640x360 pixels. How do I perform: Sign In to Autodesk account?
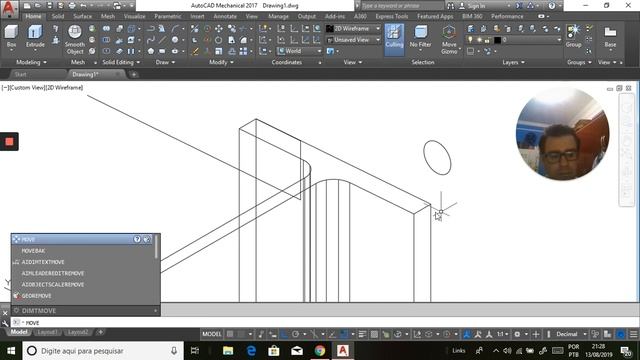point(476,6)
